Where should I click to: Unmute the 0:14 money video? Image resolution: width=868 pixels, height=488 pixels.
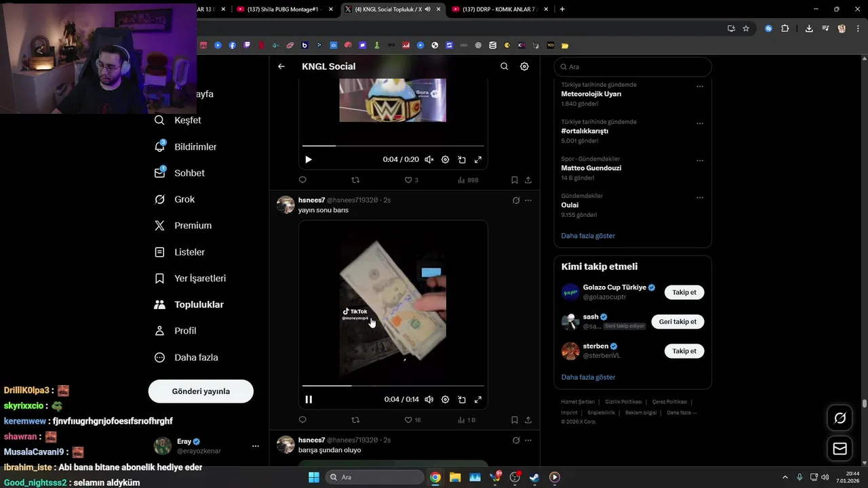pos(429,399)
